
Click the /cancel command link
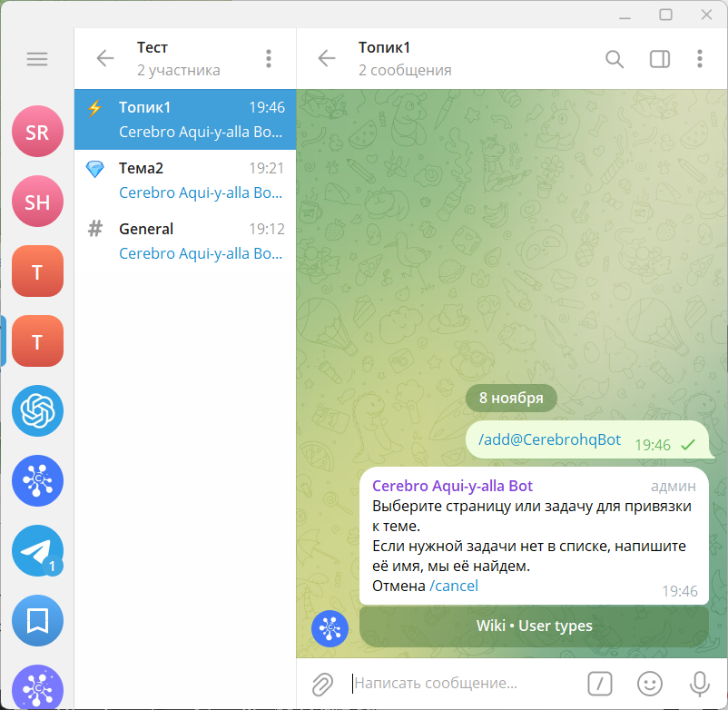(x=454, y=586)
